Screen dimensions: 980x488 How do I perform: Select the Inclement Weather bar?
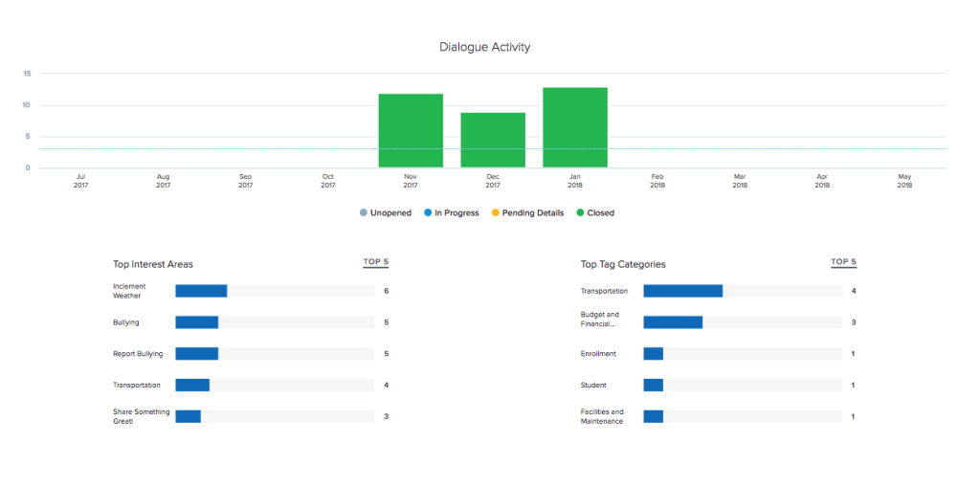click(x=201, y=291)
